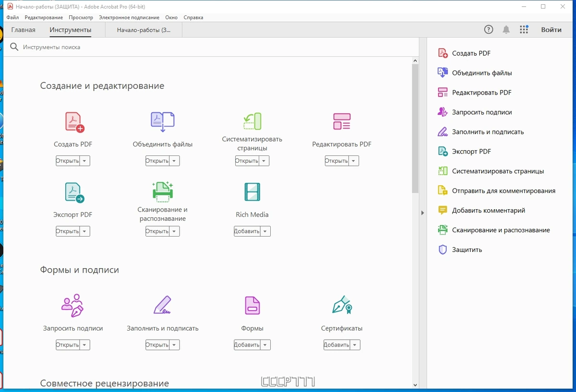
Task: Open the apps grid icon near Войти
Action: tap(524, 30)
